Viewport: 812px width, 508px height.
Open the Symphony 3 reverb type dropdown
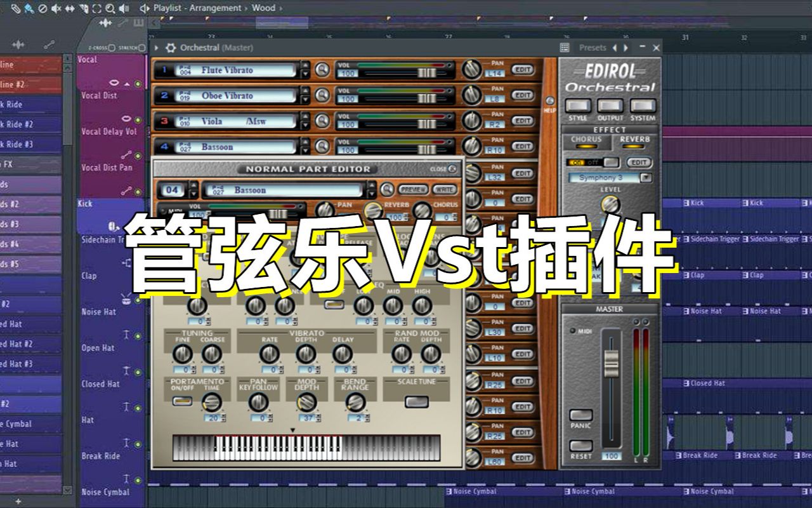(646, 178)
